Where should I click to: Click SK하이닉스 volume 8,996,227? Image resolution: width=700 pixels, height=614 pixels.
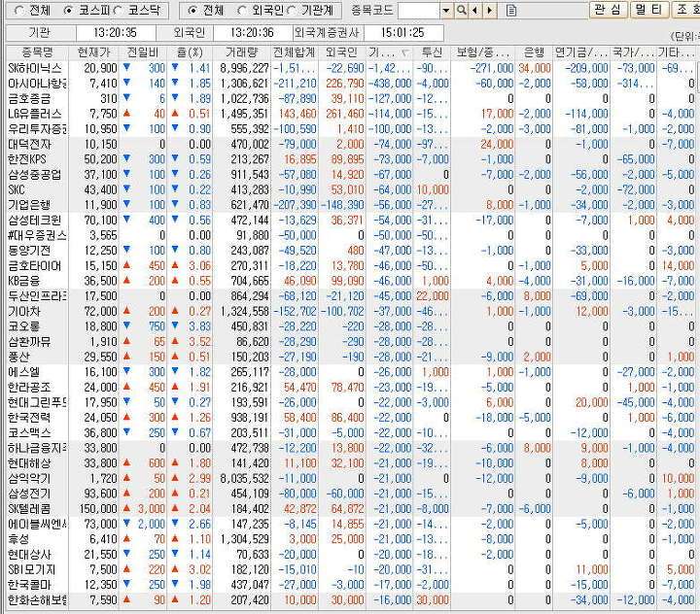click(x=244, y=68)
